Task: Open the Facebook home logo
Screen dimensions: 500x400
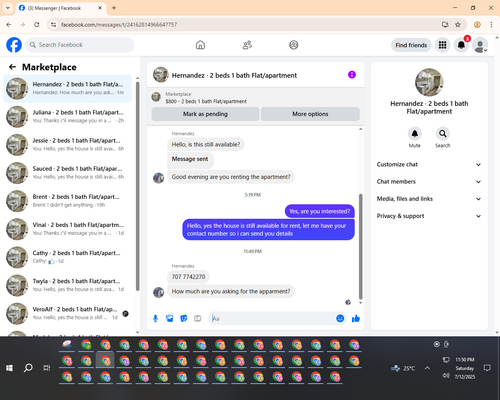Action: pyautogui.click(x=14, y=45)
